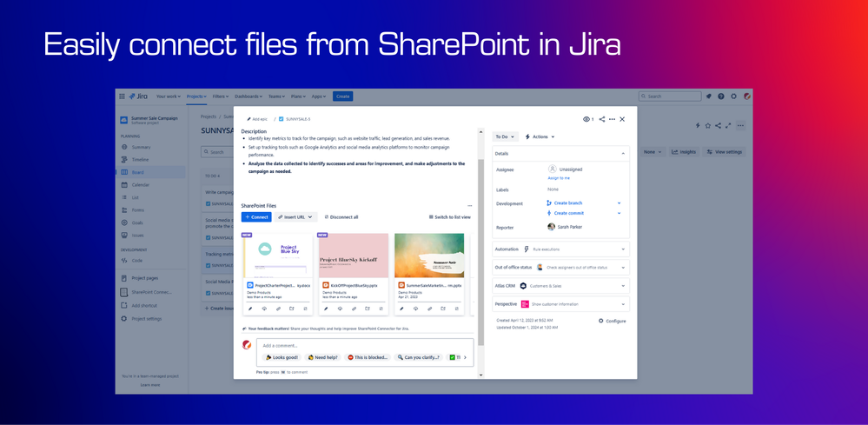Viewport: 868px width, 425px height.
Task: Open folder of KickOffProjectBlueSky.pptx
Action: pyautogui.click(x=368, y=309)
